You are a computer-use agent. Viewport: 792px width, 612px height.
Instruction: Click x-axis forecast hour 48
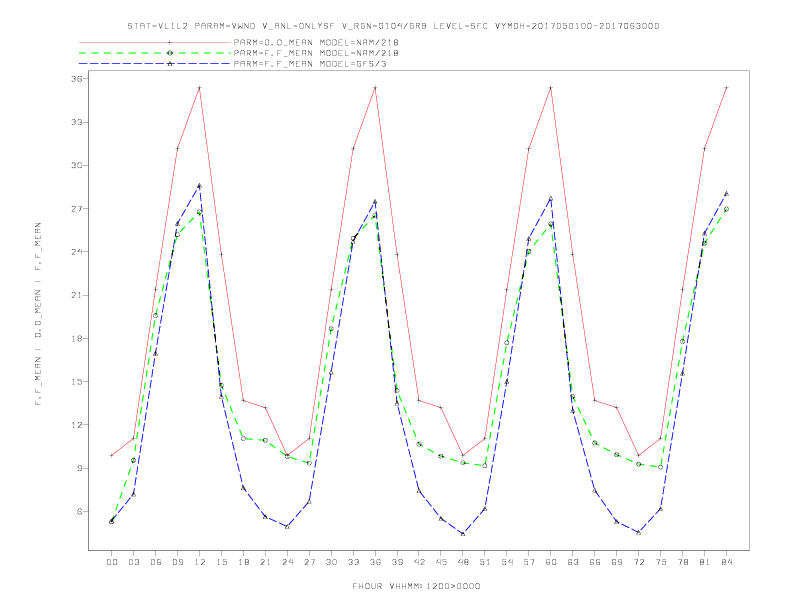point(463,562)
